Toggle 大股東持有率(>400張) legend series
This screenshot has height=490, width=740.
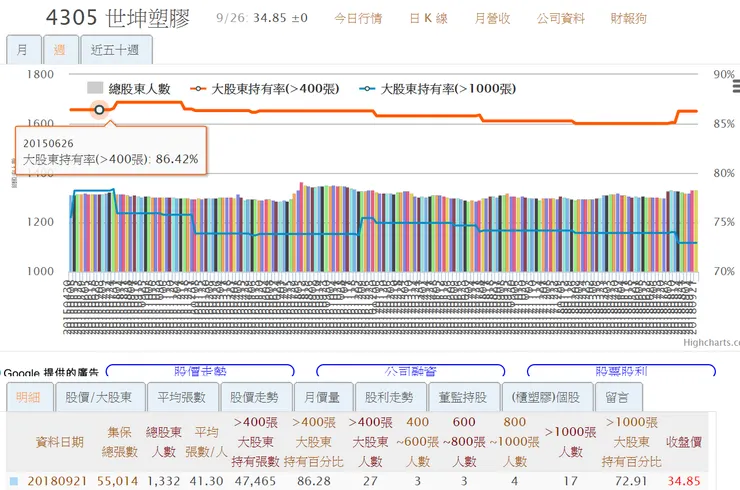click(x=265, y=89)
